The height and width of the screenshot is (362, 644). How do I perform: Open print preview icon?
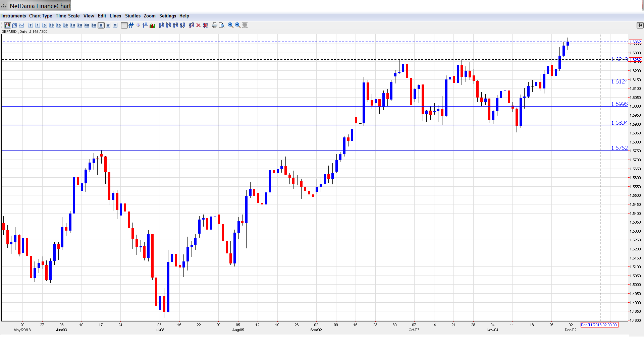coord(222,25)
